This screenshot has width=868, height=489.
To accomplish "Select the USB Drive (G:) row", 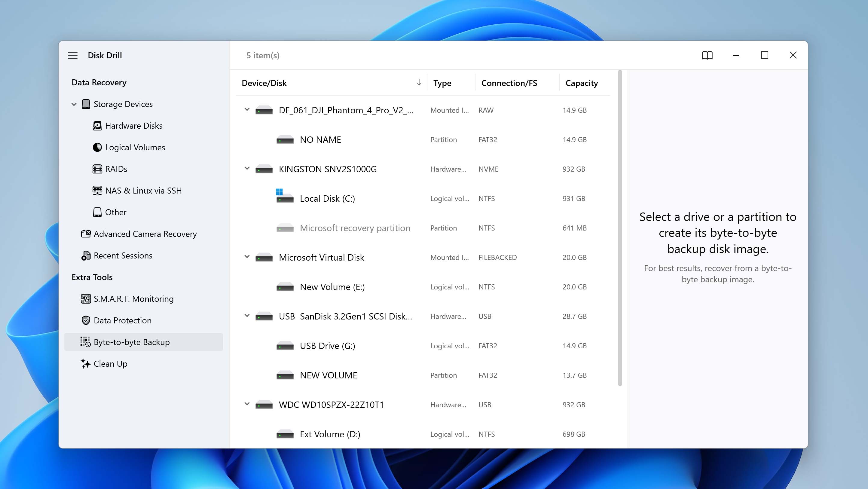I will pos(423,346).
